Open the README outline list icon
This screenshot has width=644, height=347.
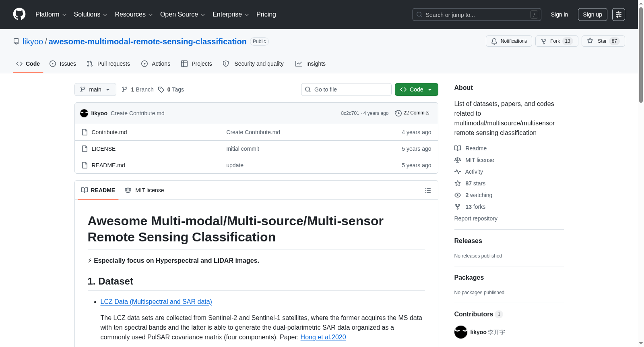point(428,190)
